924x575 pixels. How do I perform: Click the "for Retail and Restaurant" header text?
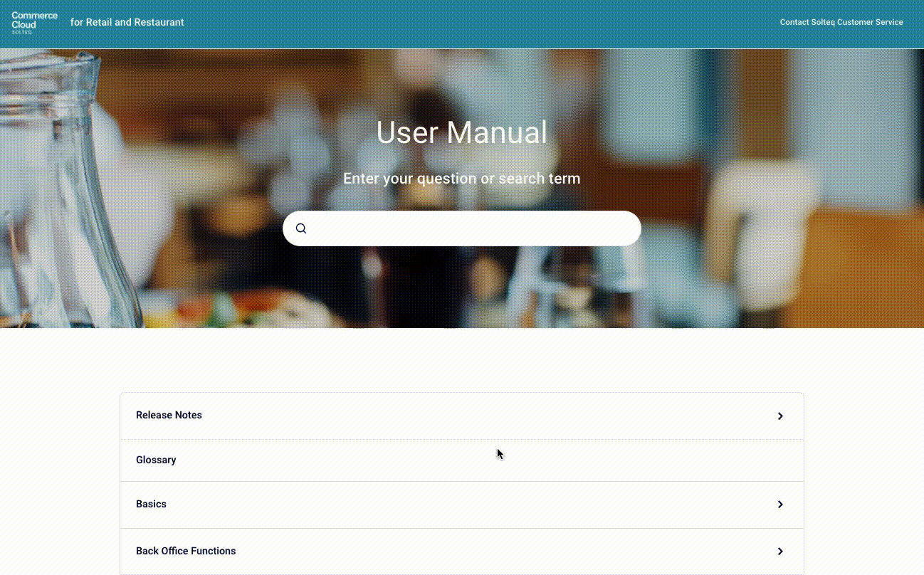point(127,22)
